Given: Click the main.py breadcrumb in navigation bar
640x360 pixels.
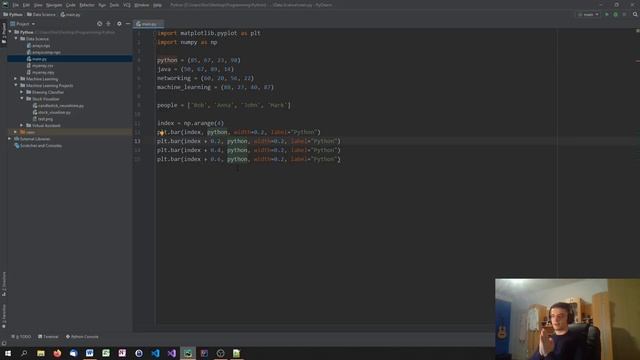Looking at the screenshot, I should pos(71,14).
